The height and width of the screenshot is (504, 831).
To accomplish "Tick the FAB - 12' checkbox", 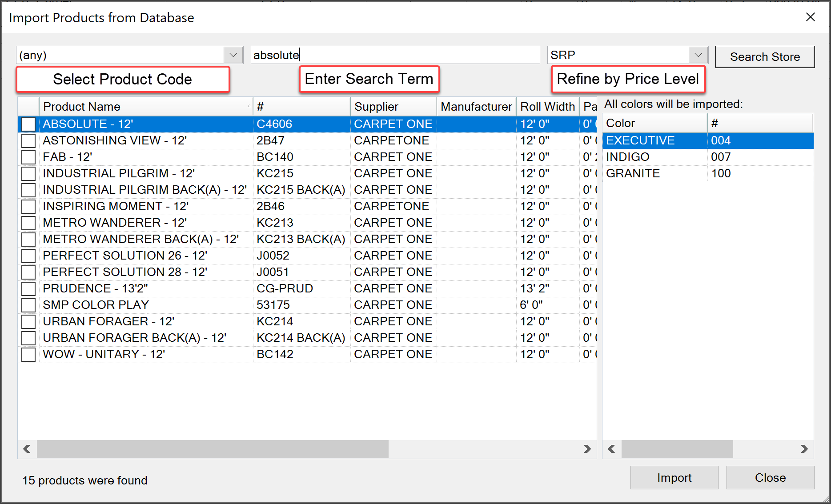I will point(28,157).
